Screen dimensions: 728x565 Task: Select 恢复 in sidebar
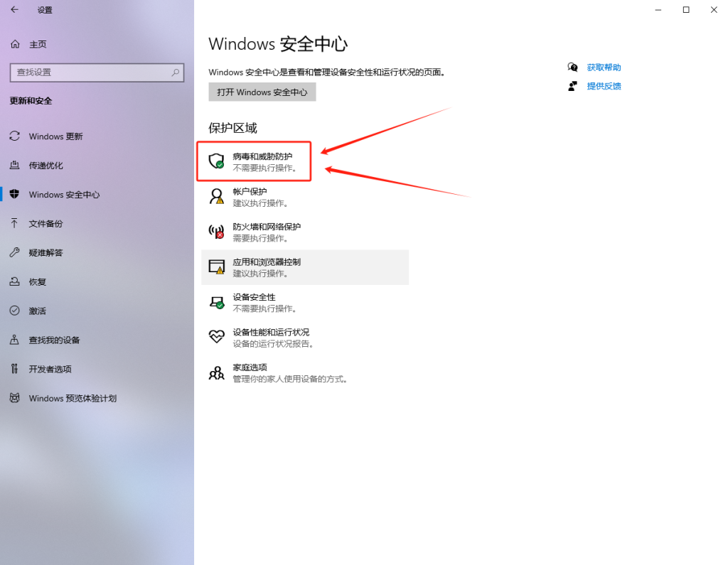point(38,282)
